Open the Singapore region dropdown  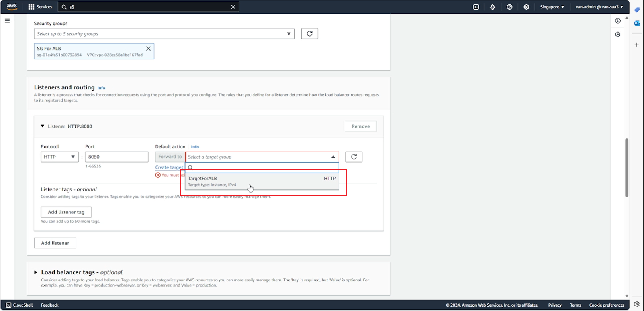(552, 7)
